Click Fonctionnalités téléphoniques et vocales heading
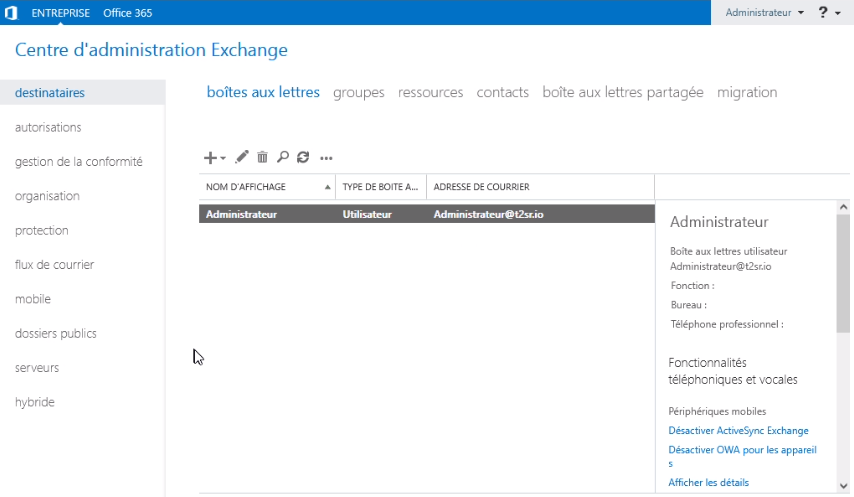854x497 pixels. (x=733, y=371)
